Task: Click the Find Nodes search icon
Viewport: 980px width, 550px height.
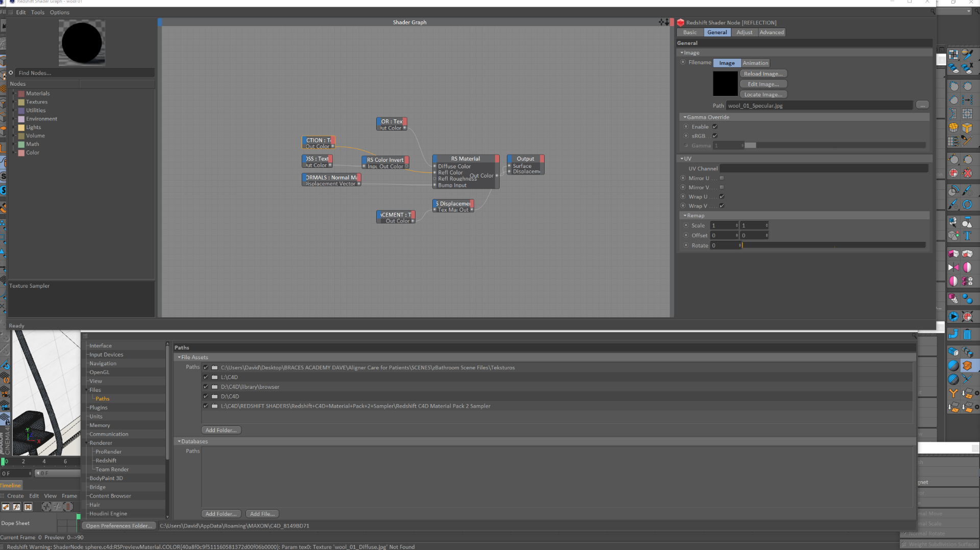Action: point(11,72)
